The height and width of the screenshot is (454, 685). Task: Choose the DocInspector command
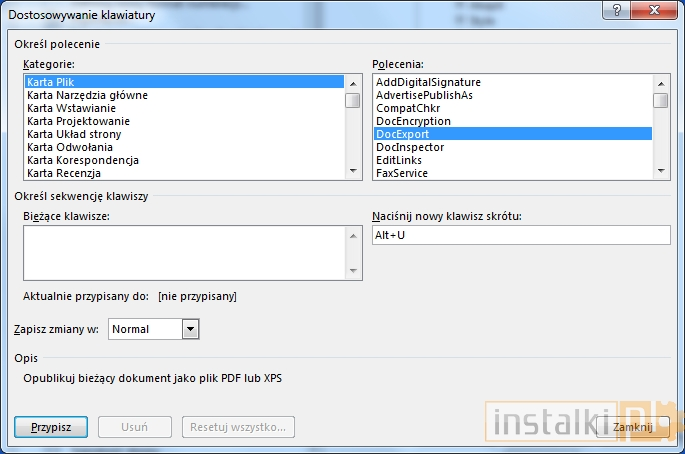click(410, 147)
